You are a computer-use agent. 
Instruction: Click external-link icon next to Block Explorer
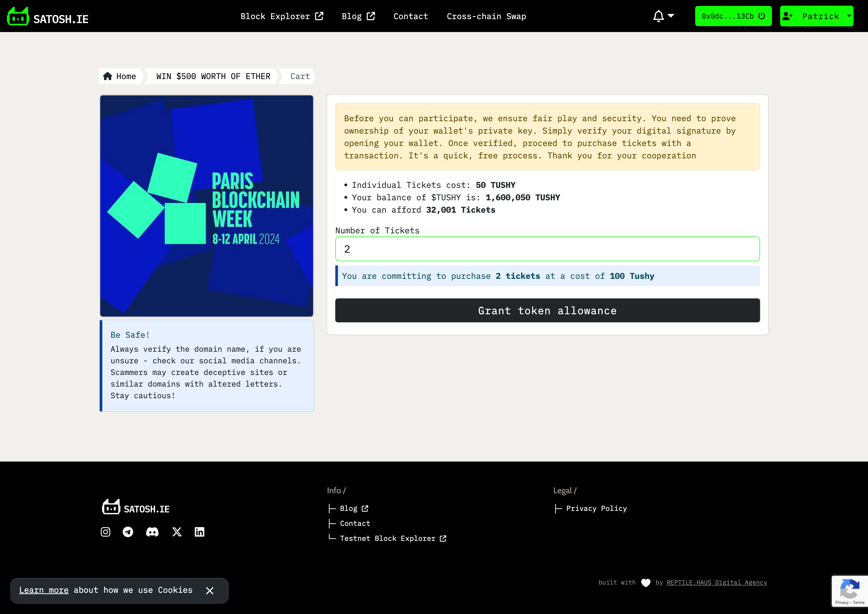coord(319,16)
